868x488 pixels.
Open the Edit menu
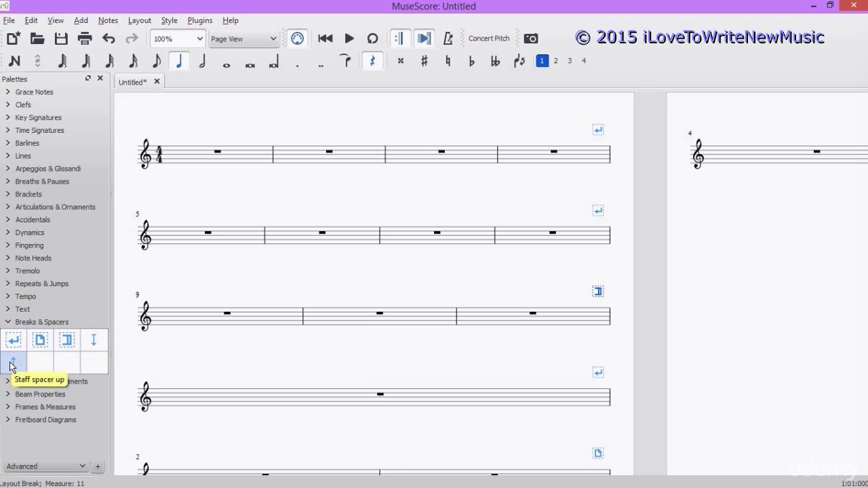coord(31,20)
